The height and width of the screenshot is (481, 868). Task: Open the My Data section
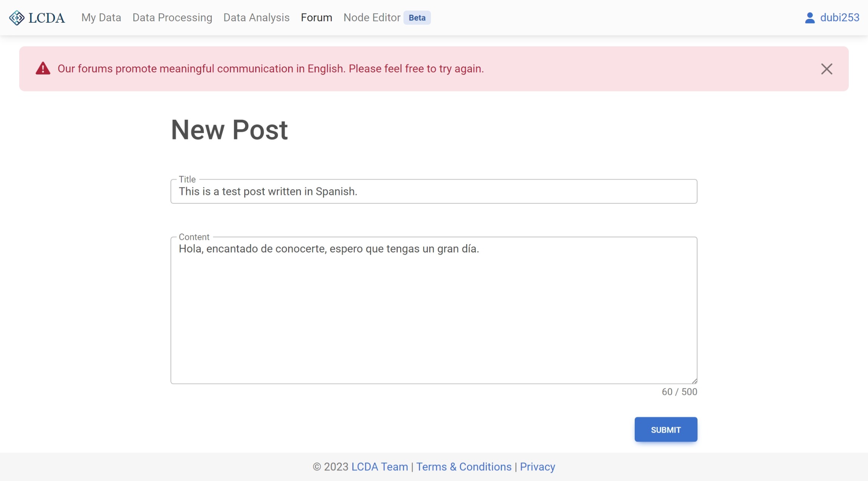tap(101, 17)
